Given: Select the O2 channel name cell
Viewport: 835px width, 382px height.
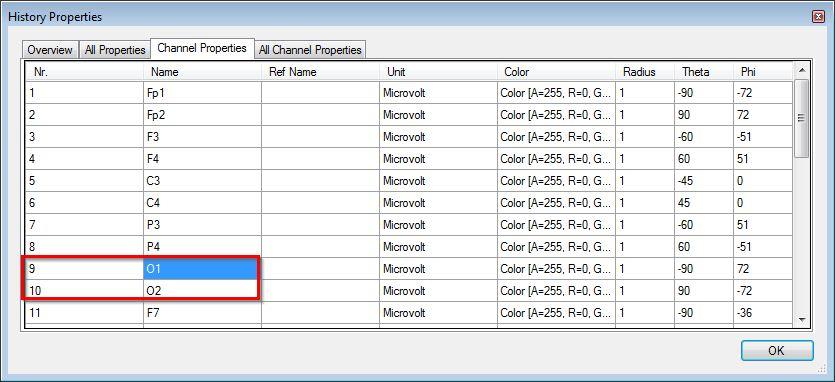Looking at the screenshot, I should [202, 291].
